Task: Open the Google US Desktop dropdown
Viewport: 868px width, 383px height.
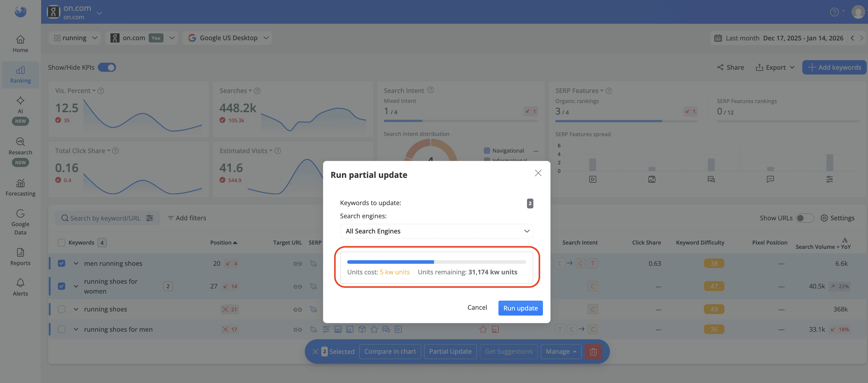Action: (227, 38)
